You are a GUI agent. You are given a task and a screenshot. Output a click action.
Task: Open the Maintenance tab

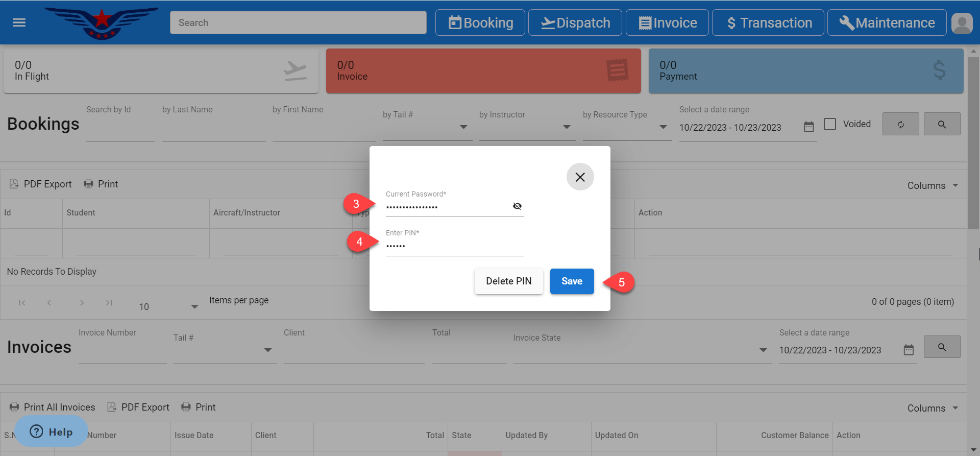[x=887, y=23]
